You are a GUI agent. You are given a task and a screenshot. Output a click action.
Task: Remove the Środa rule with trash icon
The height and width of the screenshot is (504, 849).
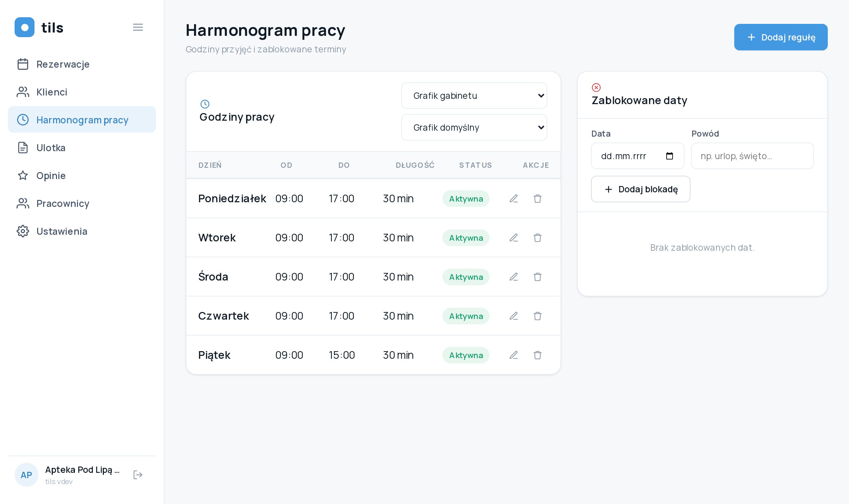coord(537,277)
